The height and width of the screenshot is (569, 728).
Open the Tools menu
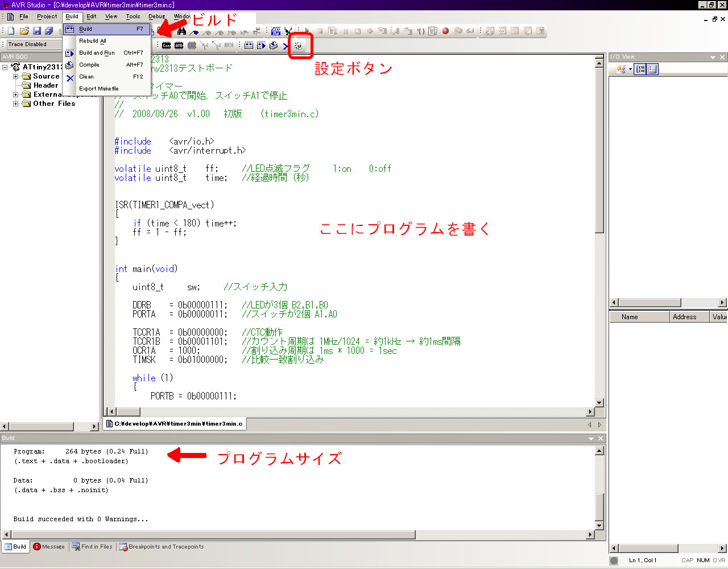pyautogui.click(x=133, y=17)
